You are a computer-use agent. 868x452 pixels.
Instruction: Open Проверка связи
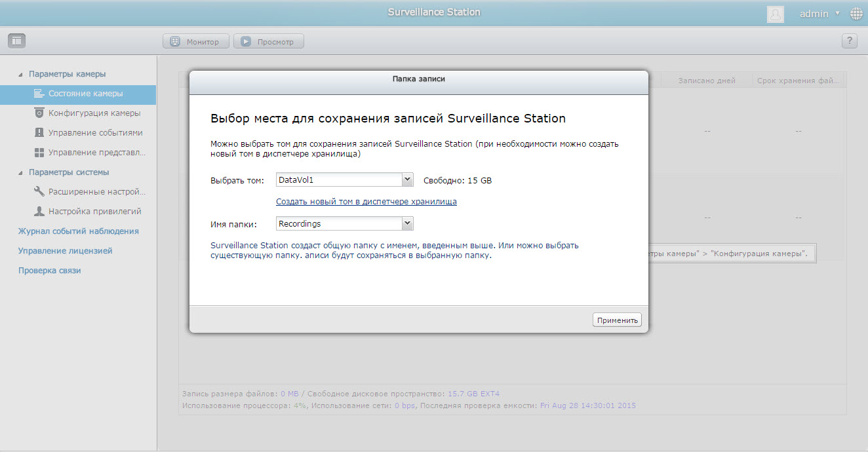point(50,271)
